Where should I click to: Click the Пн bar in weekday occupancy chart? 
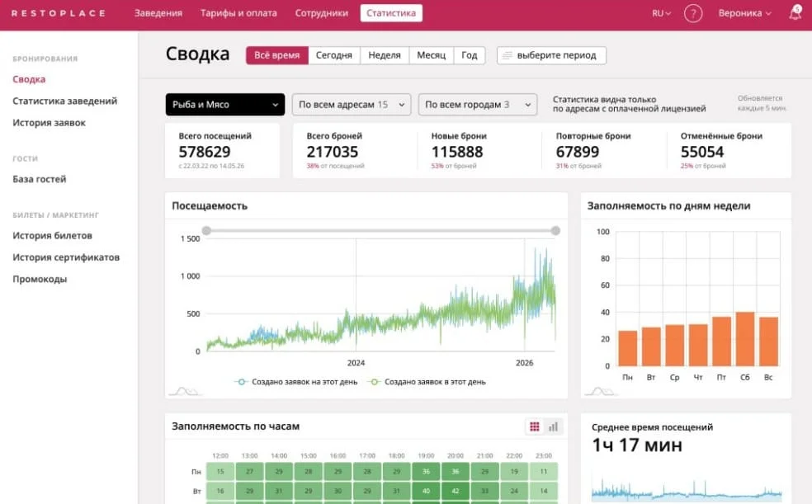(x=628, y=348)
